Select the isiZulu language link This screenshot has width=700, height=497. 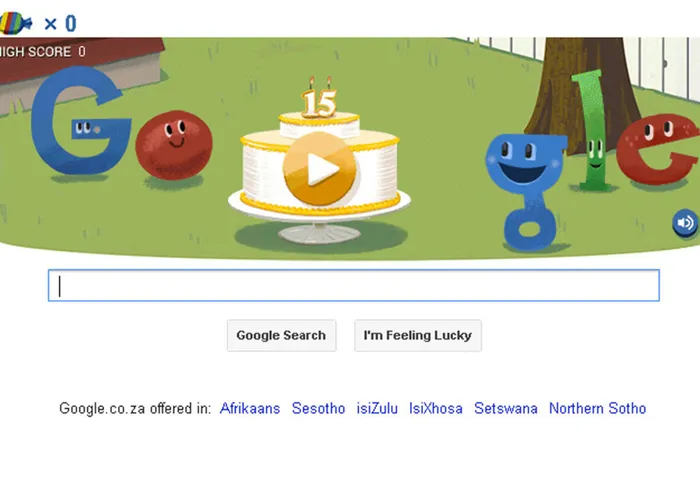[x=377, y=408]
